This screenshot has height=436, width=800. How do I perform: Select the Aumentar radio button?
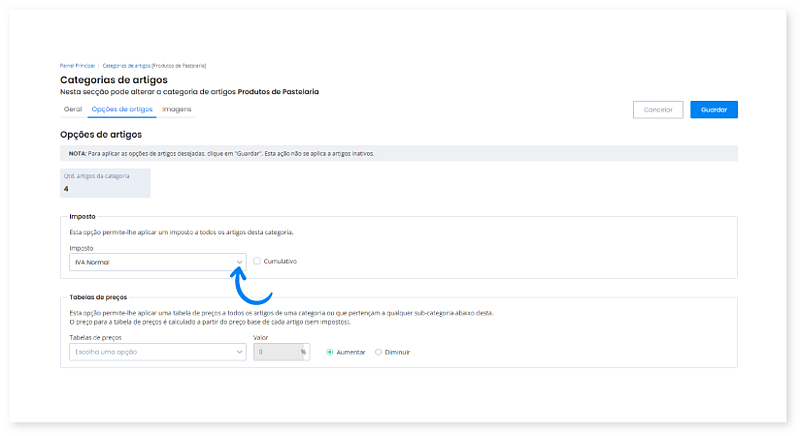pos(331,352)
